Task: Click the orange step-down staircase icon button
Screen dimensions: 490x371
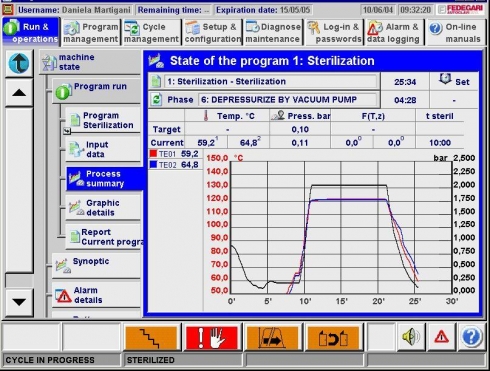Action: pyautogui.click(x=151, y=337)
